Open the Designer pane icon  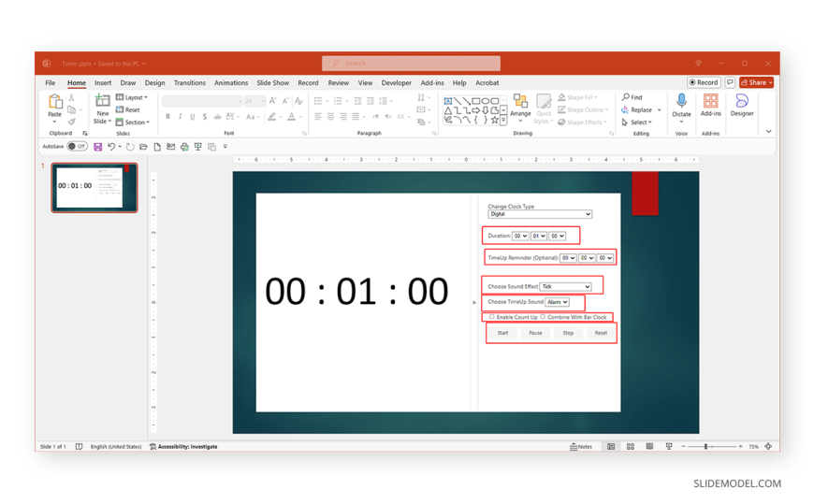(742, 106)
